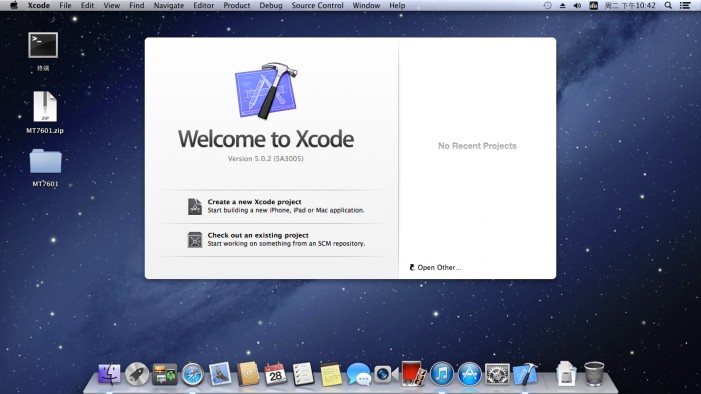Click the input method icon in menu bar
This screenshot has width=701, height=394.
[x=593, y=5]
